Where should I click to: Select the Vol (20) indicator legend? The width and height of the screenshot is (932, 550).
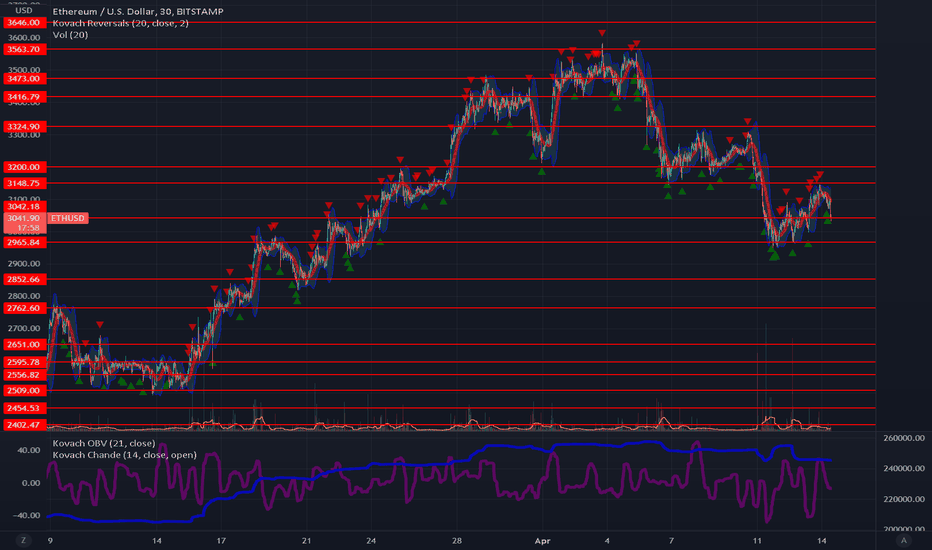click(70, 35)
